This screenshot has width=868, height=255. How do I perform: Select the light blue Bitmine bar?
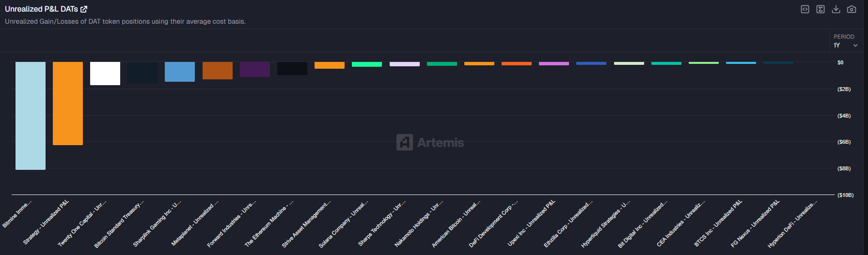click(31, 116)
